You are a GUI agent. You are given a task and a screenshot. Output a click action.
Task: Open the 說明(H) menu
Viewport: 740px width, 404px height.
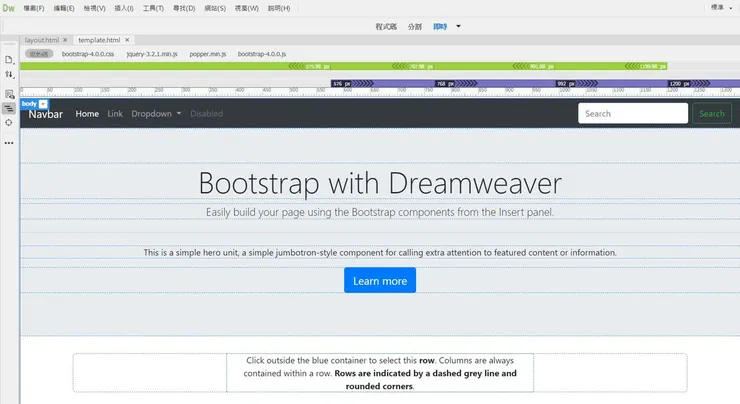pos(279,8)
